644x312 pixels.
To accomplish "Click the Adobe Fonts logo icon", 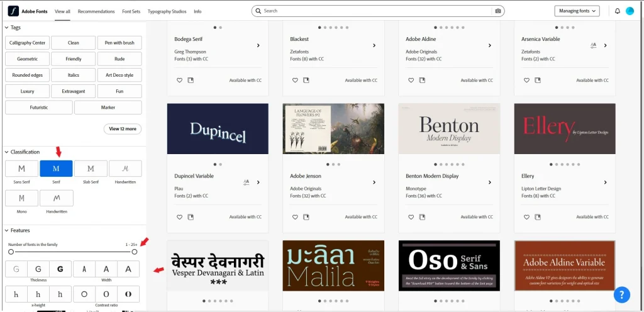I will (13, 11).
